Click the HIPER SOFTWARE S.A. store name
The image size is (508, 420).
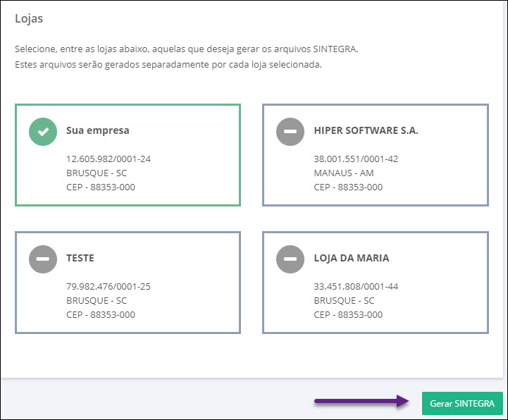(366, 130)
